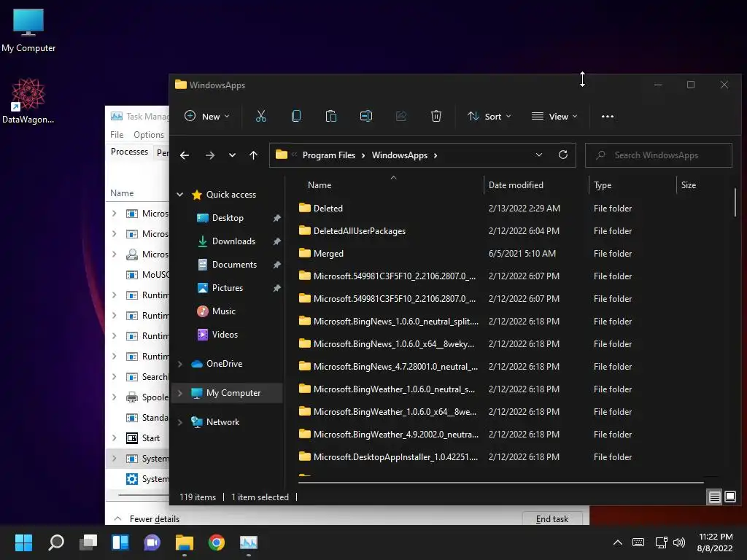
Task: Go back with the left arrow
Action: pos(185,155)
